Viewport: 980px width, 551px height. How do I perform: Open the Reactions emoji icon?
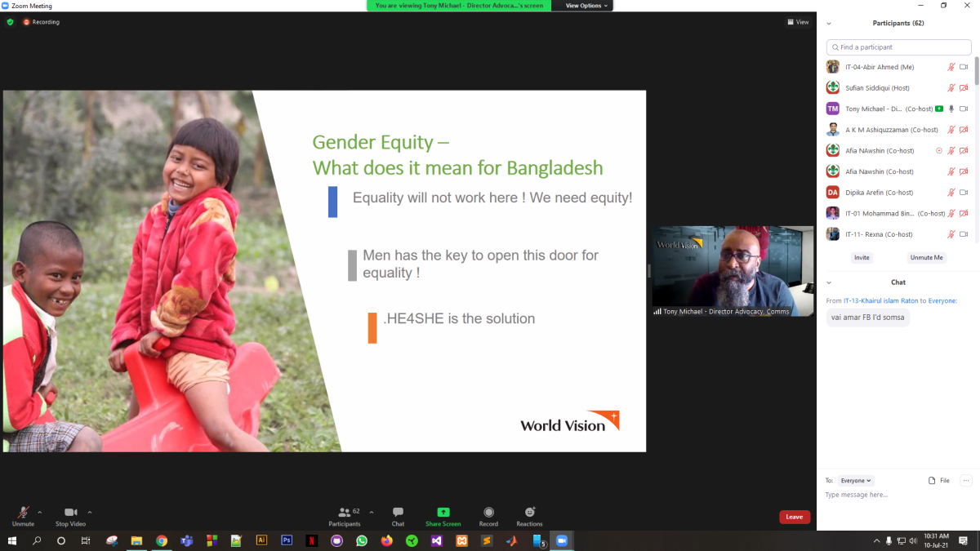click(529, 512)
